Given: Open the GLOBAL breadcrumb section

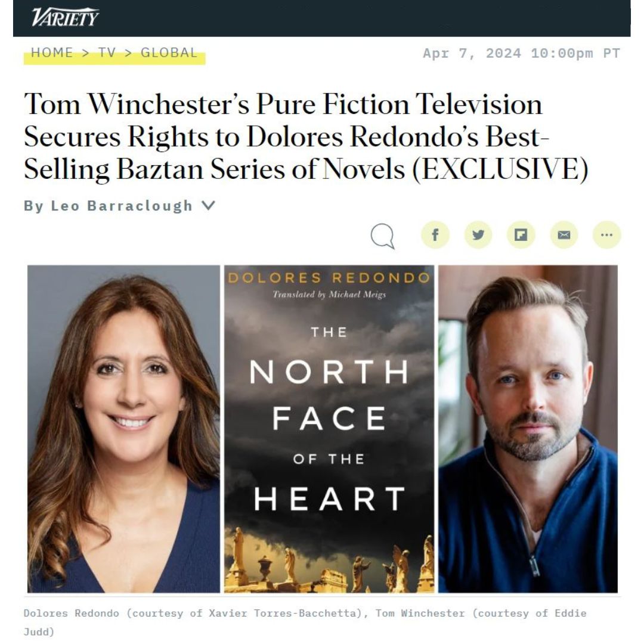Looking at the screenshot, I should pyautogui.click(x=169, y=52).
